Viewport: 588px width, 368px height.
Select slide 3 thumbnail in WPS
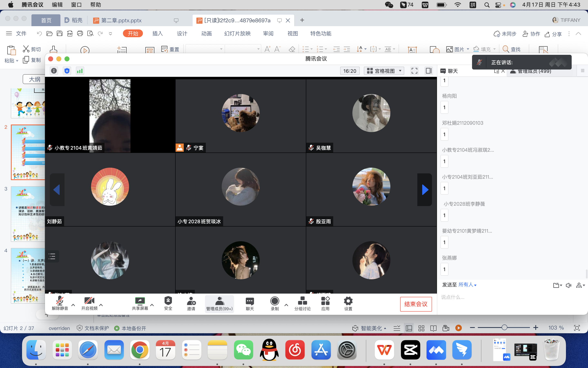click(x=28, y=214)
